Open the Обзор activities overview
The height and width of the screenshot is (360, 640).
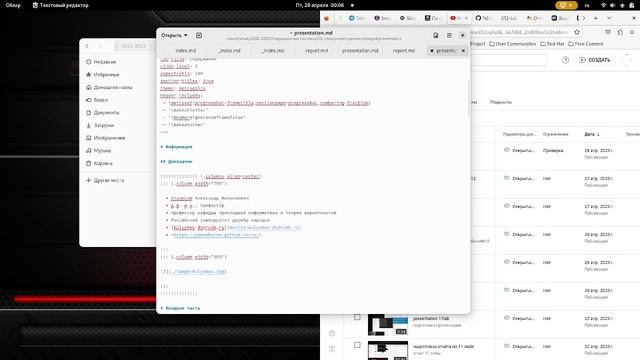point(13,5)
